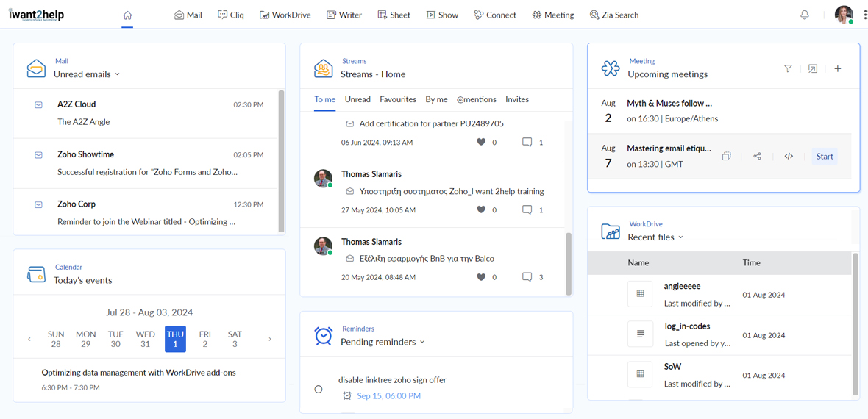Click the log_in-codes document file icon

click(x=641, y=334)
